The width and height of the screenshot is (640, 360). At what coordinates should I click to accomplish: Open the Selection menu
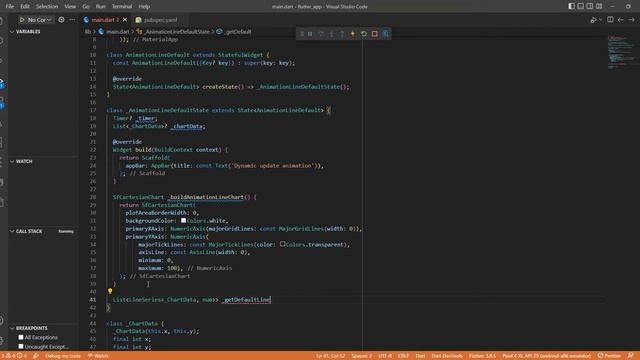pos(47,7)
